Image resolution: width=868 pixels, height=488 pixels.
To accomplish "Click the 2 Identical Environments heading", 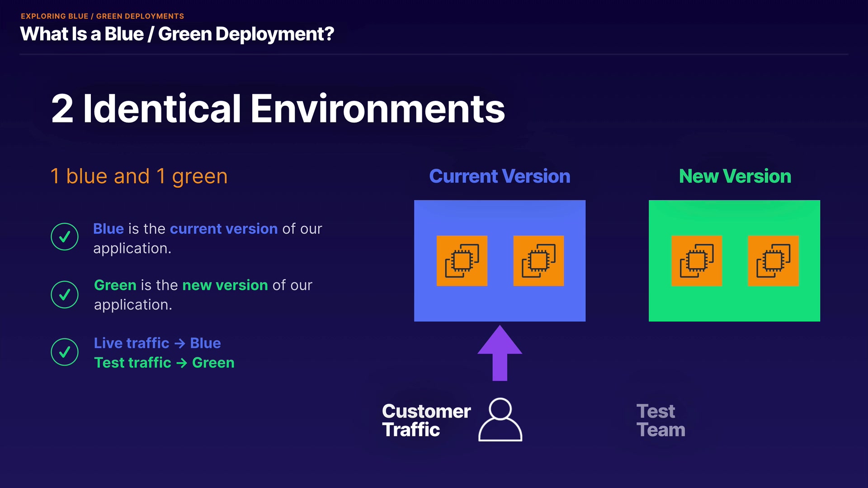I will [x=278, y=108].
